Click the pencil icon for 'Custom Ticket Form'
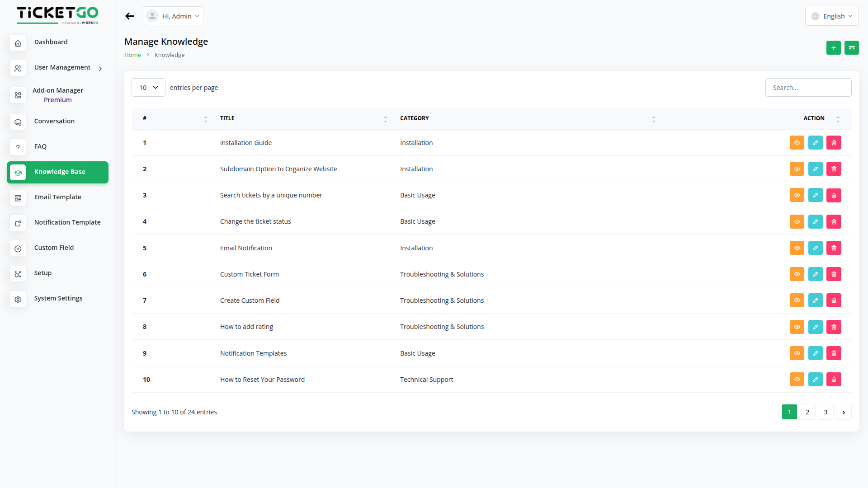 click(815, 274)
